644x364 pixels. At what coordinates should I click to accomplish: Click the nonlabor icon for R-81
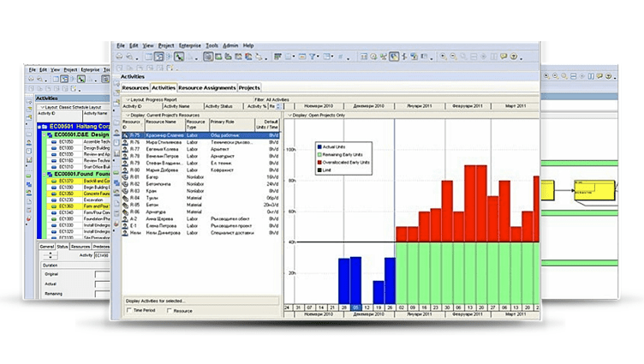coord(125,177)
